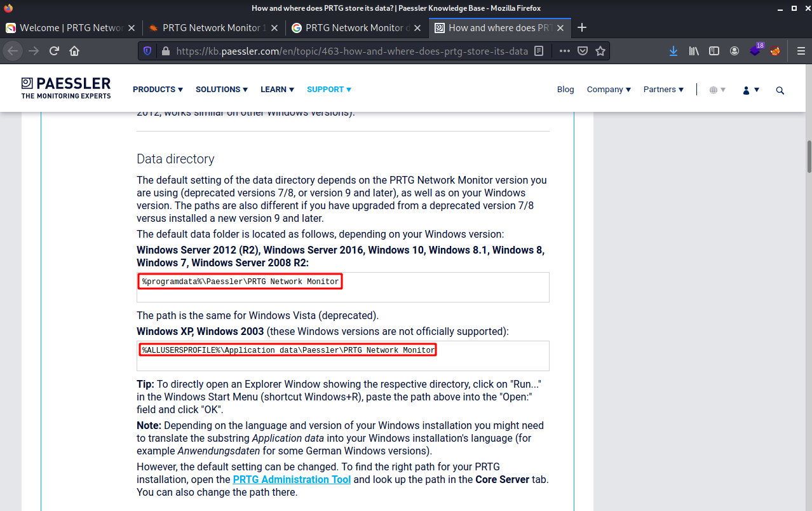Show site security padlock information
The image size is (812, 511).
(x=166, y=51)
